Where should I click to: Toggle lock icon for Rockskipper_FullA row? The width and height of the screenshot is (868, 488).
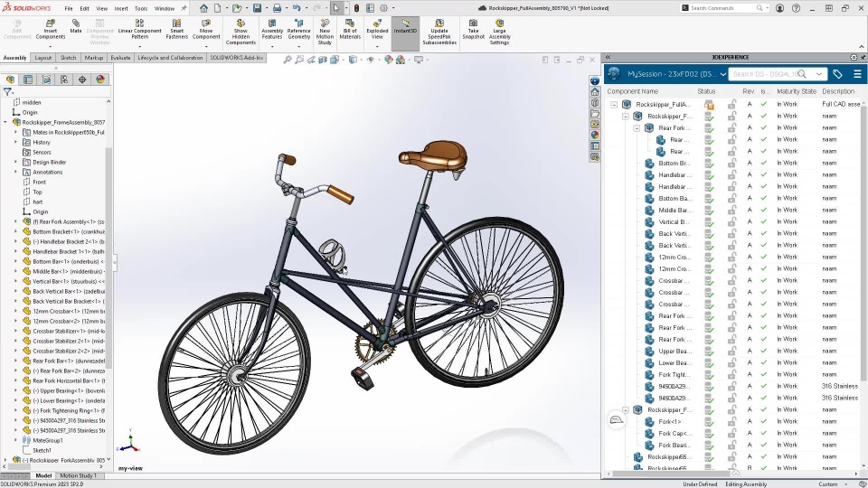[731, 104]
